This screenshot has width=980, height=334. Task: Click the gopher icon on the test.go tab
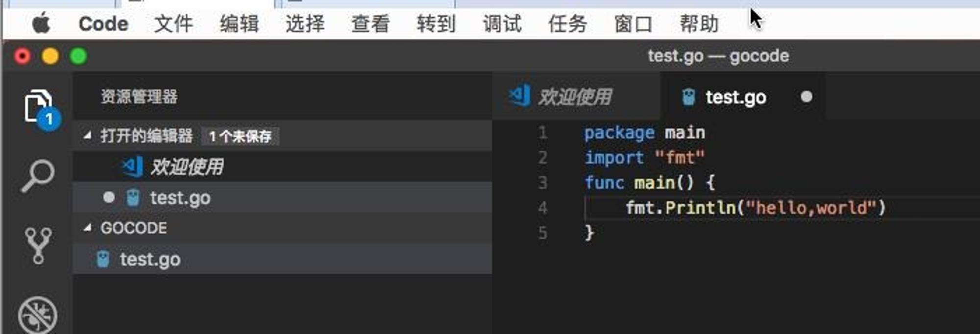pos(688,97)
